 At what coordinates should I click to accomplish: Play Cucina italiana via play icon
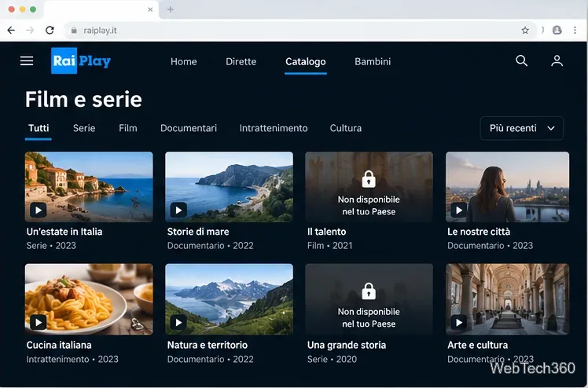[x=39, y=322]
